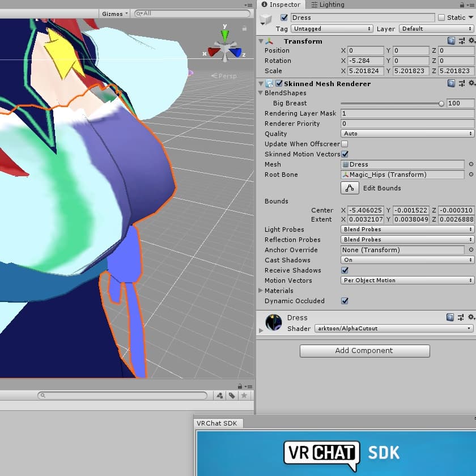Click the search by type filter icon

[219, 396]
